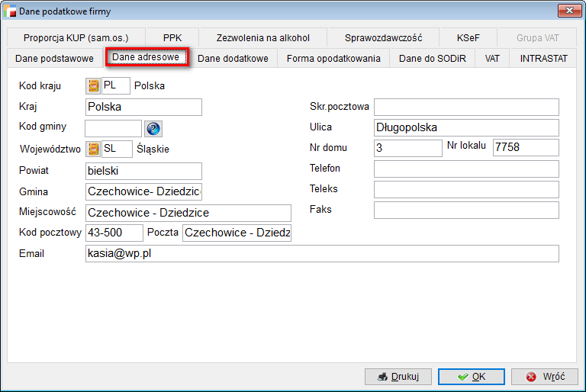Screen dimensions: 586x392
Task: Click the blue help icon beside Kod gminy
Action: [153, 129]
